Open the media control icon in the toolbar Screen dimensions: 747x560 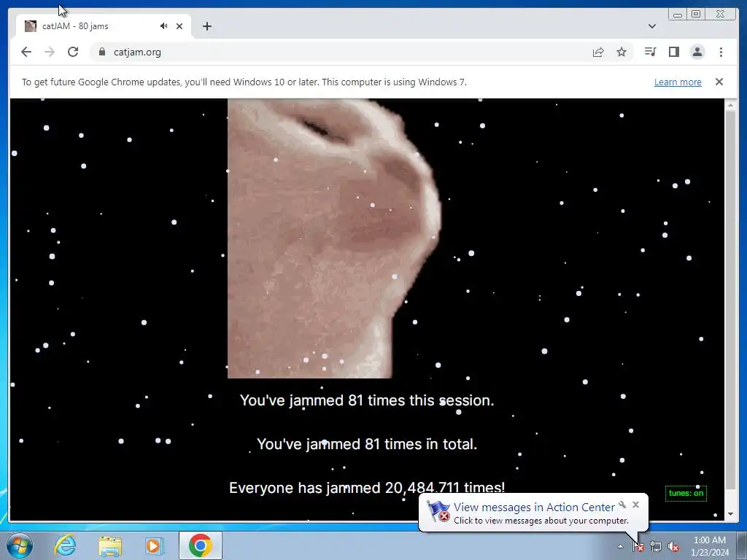(x=650, y=52)
